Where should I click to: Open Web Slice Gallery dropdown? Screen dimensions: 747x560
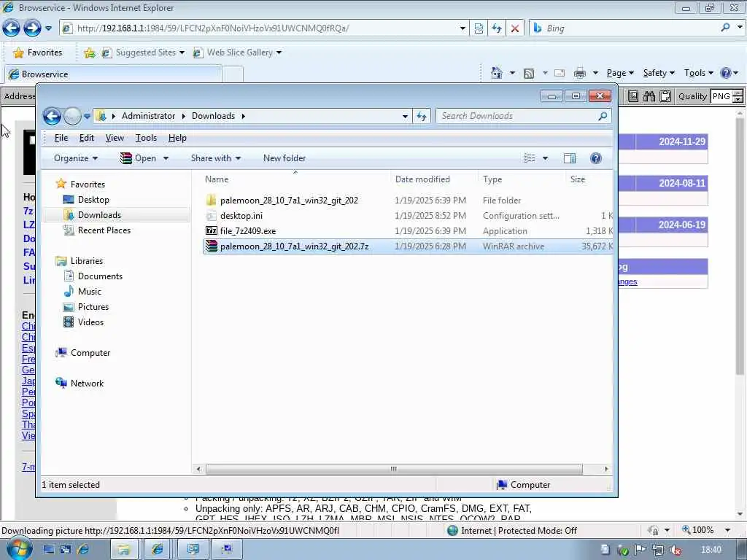pos(279,52)
